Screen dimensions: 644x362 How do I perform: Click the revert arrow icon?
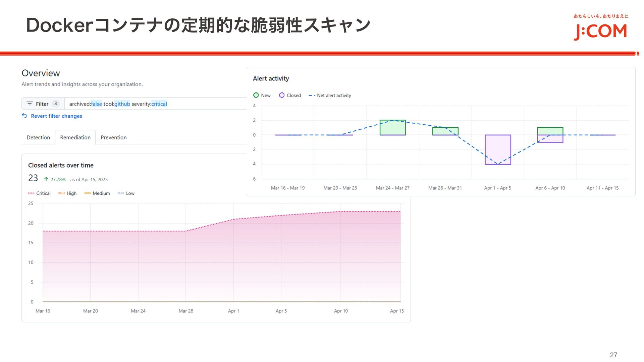[24, 116]
